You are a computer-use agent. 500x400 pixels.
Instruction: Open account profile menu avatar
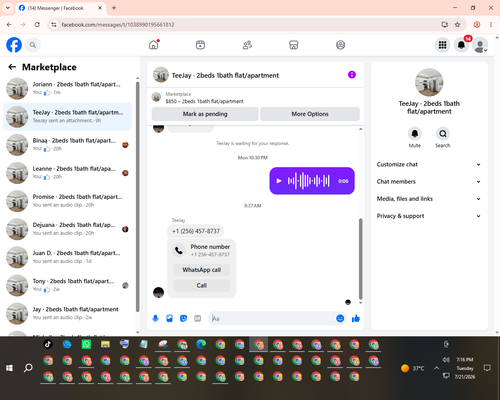coord(480,45)
